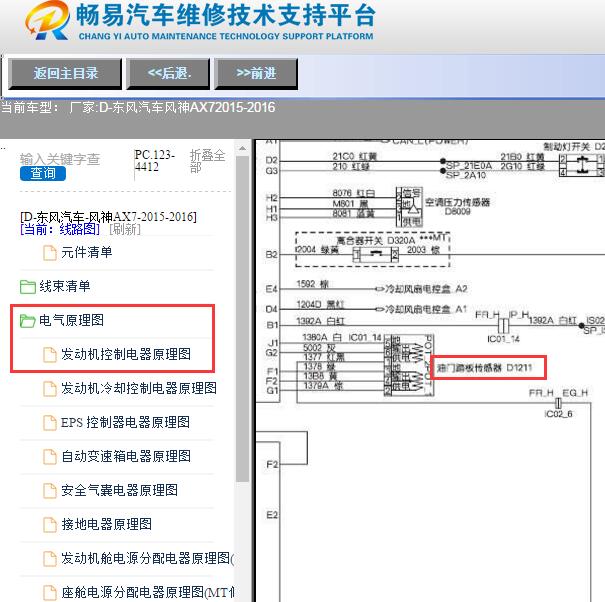Click the 1392A 白红 wire label at pin B1
This screenshot has height=602, width=605.
click(x=320, y=321)
